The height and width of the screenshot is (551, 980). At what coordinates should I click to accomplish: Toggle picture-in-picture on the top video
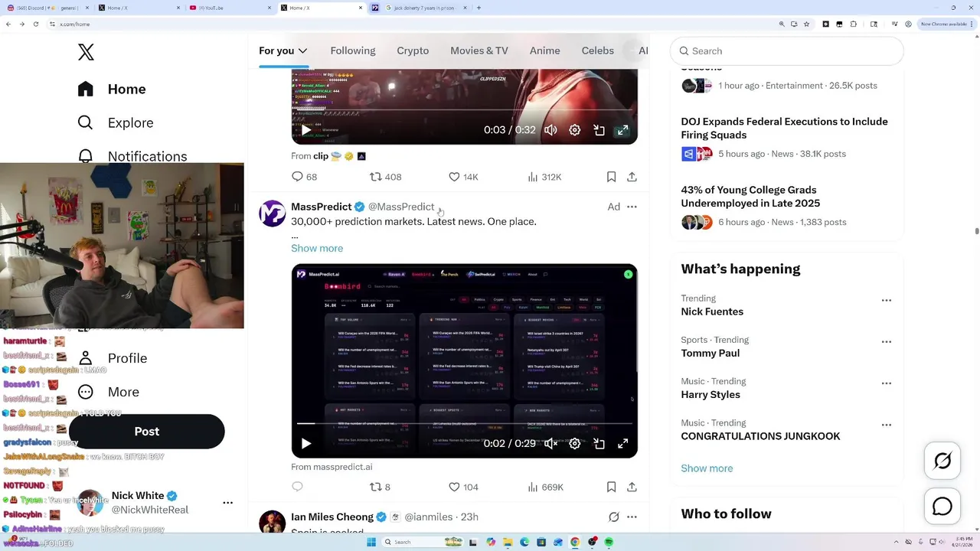pyautogui.click(x=599, y=130)
